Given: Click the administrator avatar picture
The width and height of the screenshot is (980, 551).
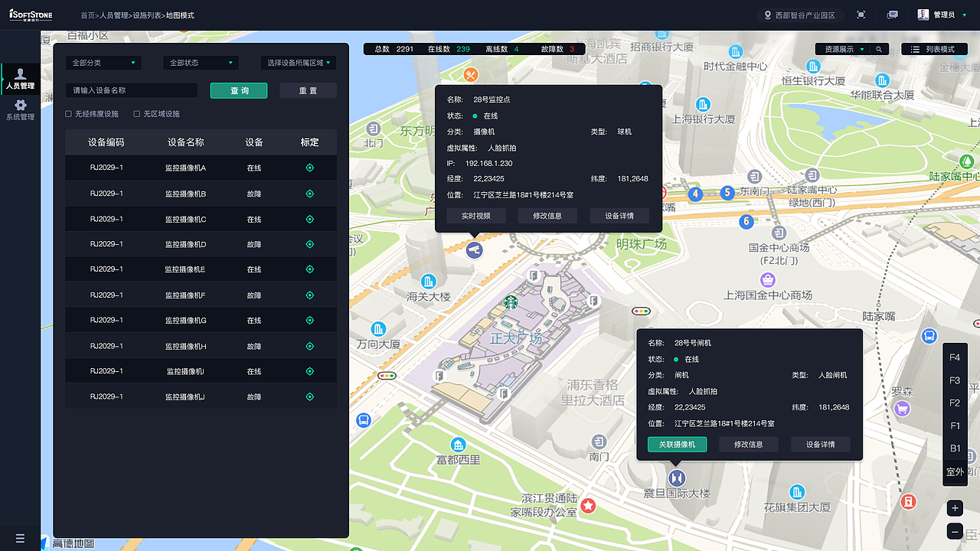Looking at the screenshot, I should click(923, 15).
